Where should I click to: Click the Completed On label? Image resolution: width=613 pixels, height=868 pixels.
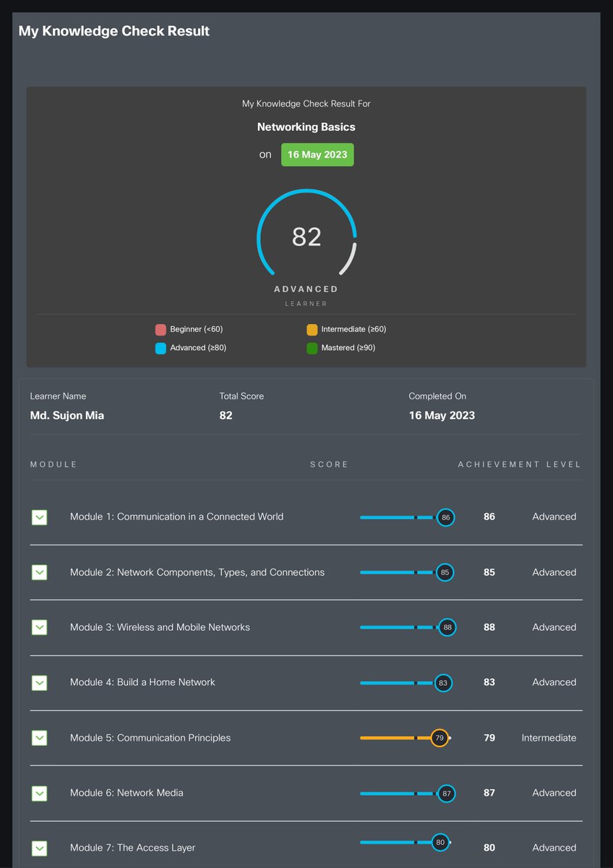437,396
